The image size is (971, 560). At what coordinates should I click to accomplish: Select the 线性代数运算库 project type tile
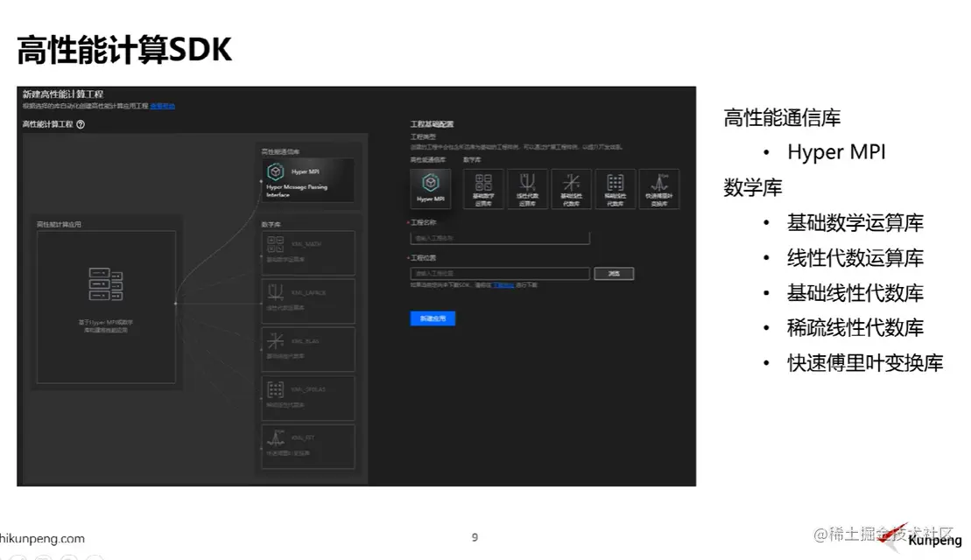tap(527, 189)
